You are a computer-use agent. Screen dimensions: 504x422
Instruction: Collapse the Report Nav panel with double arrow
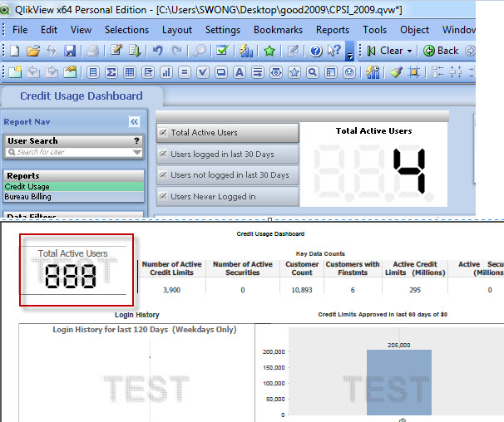tap(134, 121)
